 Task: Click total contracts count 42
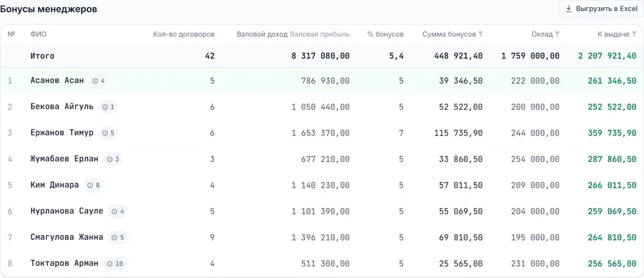pyautogui.click(x=210, y=56)
